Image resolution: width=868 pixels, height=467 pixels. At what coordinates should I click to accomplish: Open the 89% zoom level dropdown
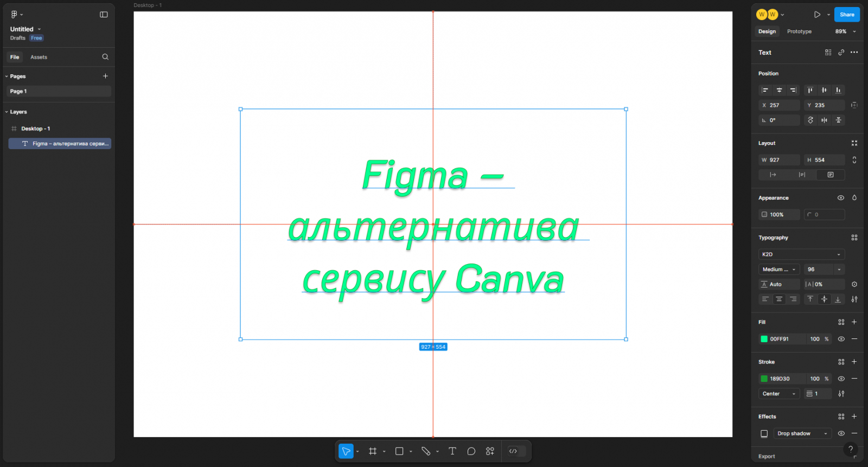pyautogui.click(x=845, y=31)
